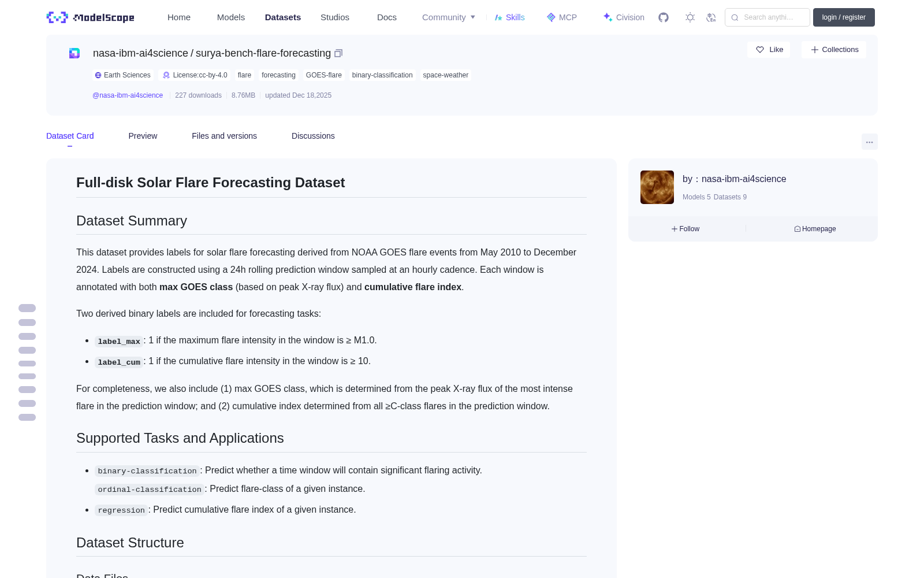Image resolution: width=924 pixels, height=578 pixels.
Task: Toggle the light/dark theme sun icon
Action: (690, 17)
